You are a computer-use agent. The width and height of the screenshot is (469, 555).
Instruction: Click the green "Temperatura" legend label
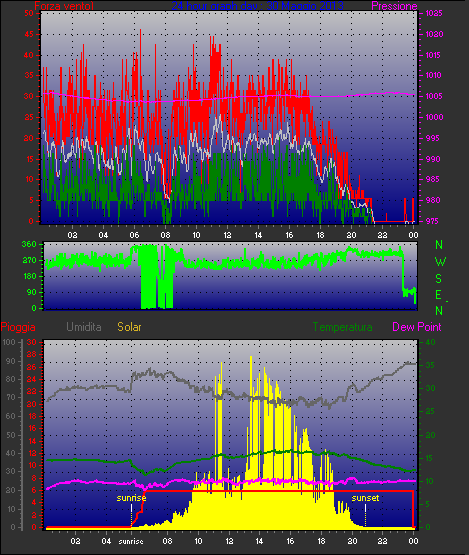click(x=342, y=327)
